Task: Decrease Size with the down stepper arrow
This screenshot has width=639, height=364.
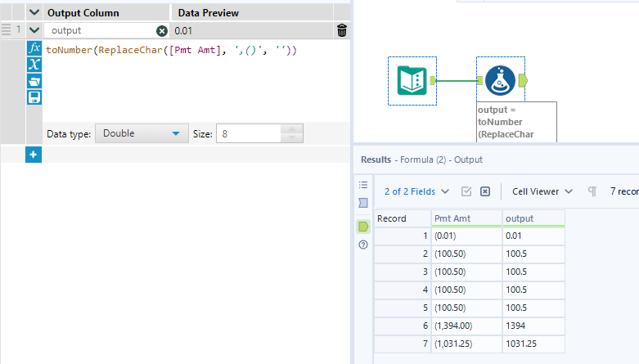Action: (x=292, y=138)
